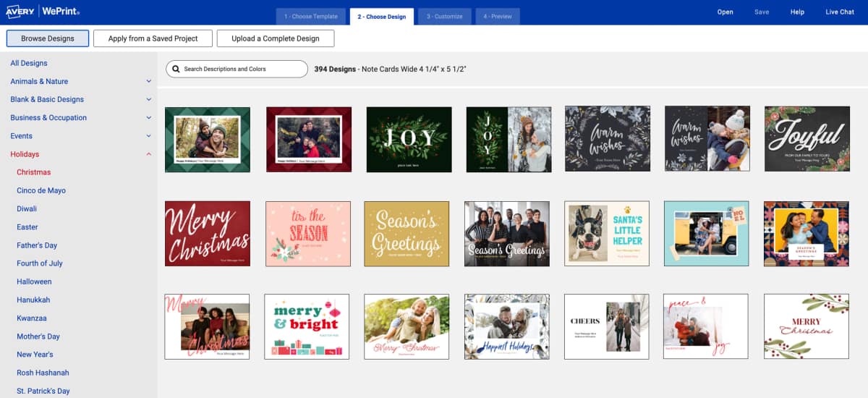Select Christmas subcategory
868x398 pixels.
pyautogui.click(x=34, y=172)
